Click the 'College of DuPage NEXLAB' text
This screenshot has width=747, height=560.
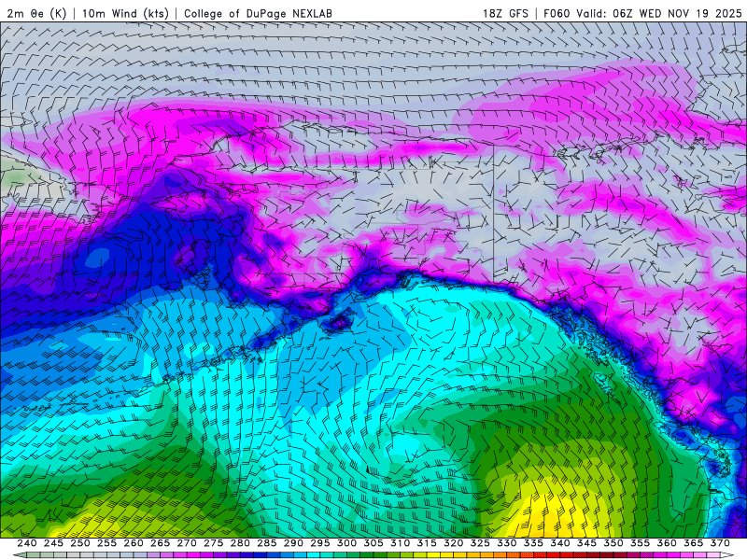click(258, 13)
